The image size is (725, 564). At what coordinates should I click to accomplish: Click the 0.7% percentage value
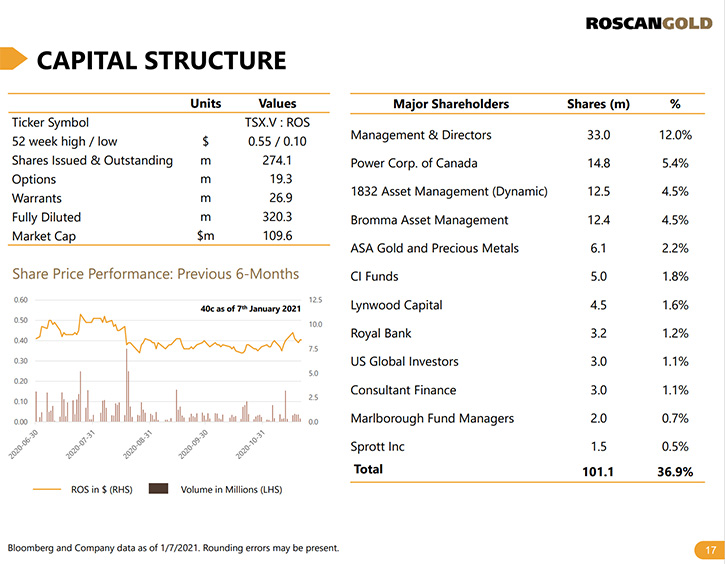pos(675,418)
